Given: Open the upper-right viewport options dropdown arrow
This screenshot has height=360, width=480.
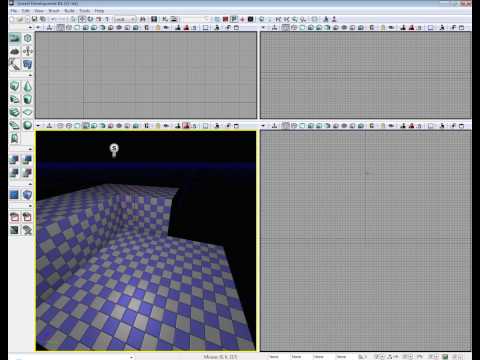Looking at the screenshot, I should pyautogui.click(x=263, y=28).
